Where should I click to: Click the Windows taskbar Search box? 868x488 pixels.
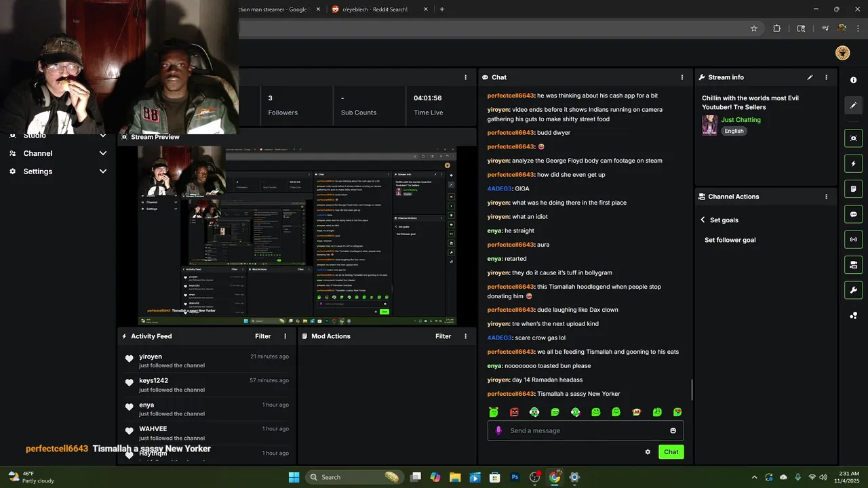coord(355,477)
